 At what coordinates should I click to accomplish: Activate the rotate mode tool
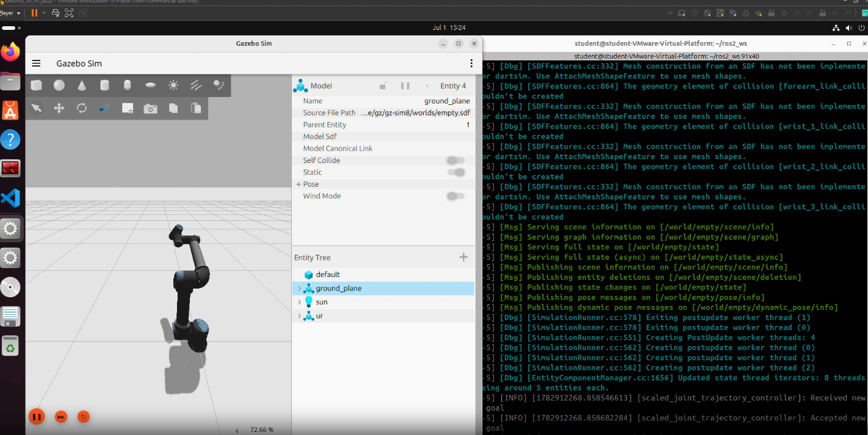point(82,108)
